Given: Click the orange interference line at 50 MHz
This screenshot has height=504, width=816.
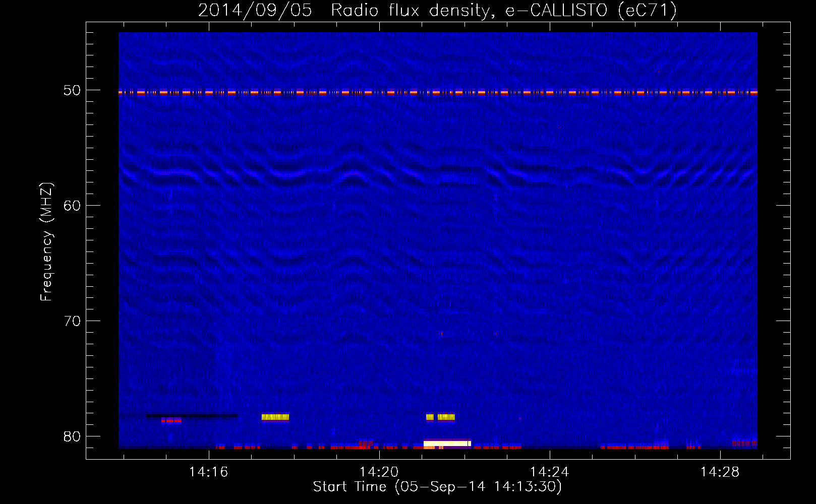Looking at the screenshot, I should (438, 92).
